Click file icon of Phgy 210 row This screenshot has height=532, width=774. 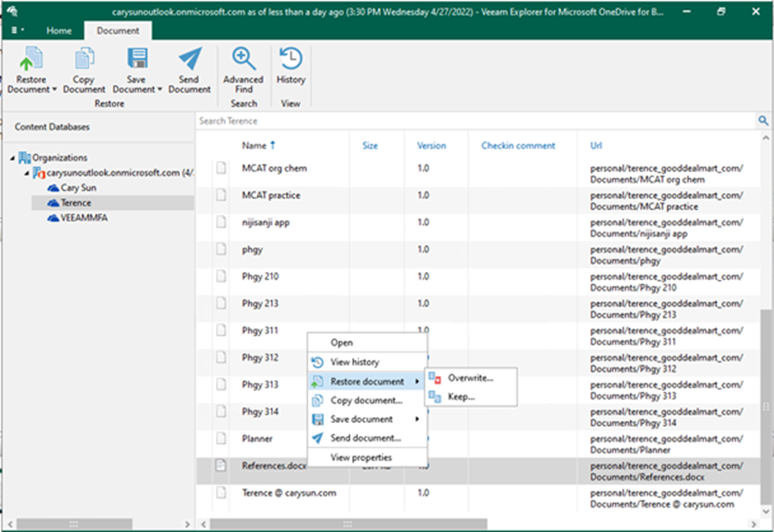221,276
